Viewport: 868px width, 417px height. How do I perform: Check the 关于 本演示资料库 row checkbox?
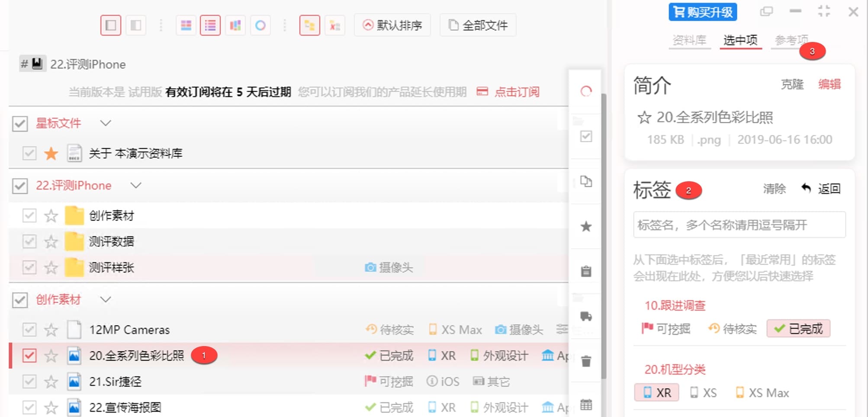(x=29, y=153)
